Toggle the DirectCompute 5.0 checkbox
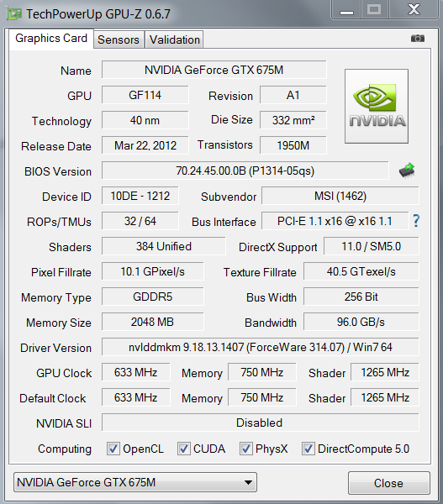The height and width of the screenshot is (504, 443). click(x=308, y=449)
